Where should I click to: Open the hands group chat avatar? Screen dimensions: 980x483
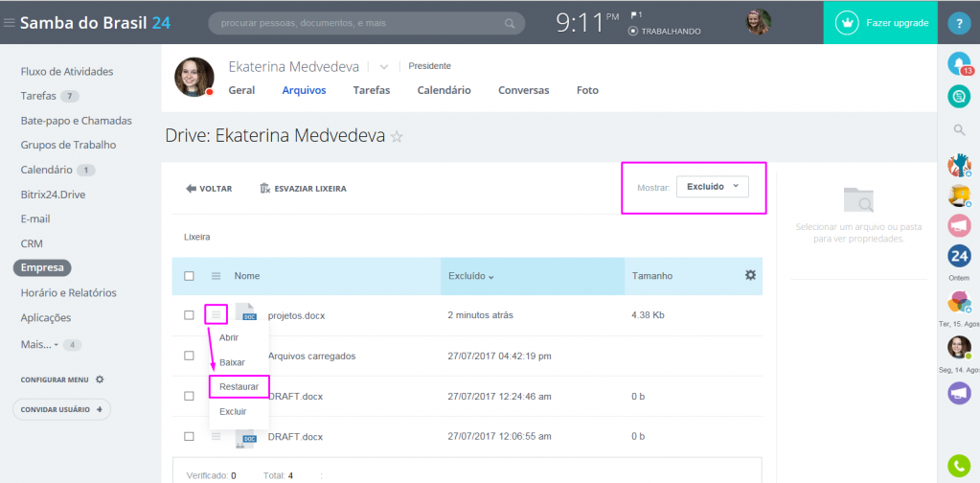959,165
